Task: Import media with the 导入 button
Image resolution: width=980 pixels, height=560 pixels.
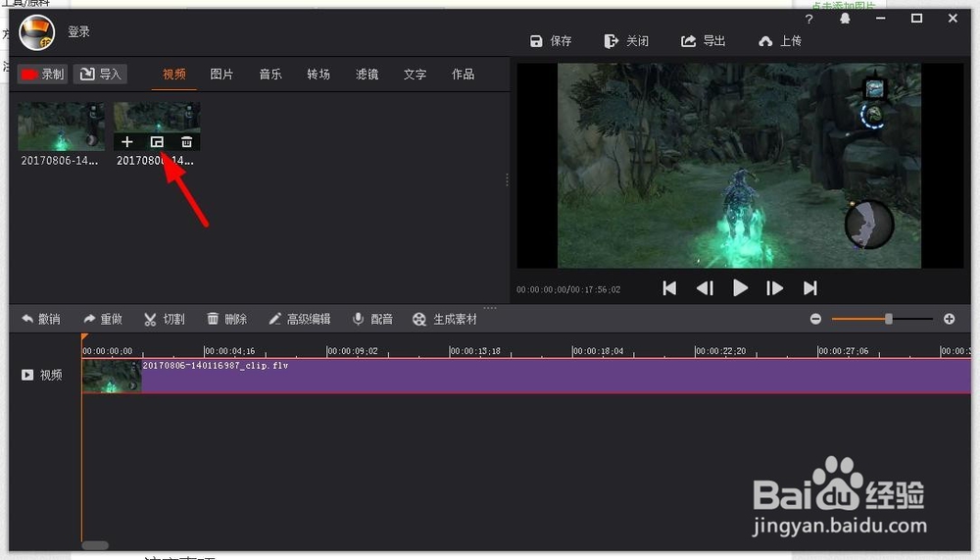Action: click(101, 74)
